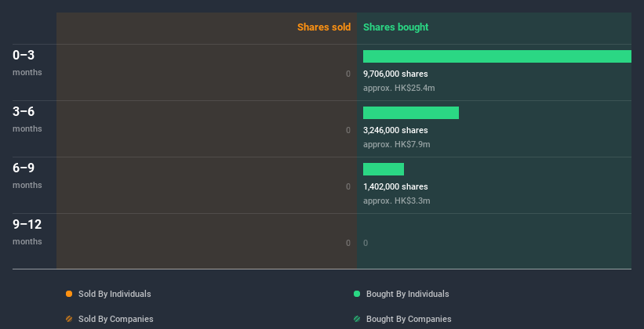Click the green Bought By Individuals legend dot
644x329 pixels.
[x=357, y=294]
